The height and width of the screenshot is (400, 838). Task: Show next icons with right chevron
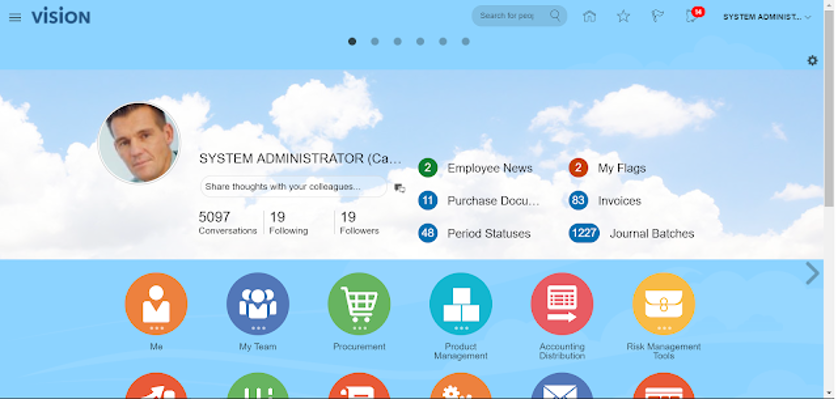[x=812, y=273]
